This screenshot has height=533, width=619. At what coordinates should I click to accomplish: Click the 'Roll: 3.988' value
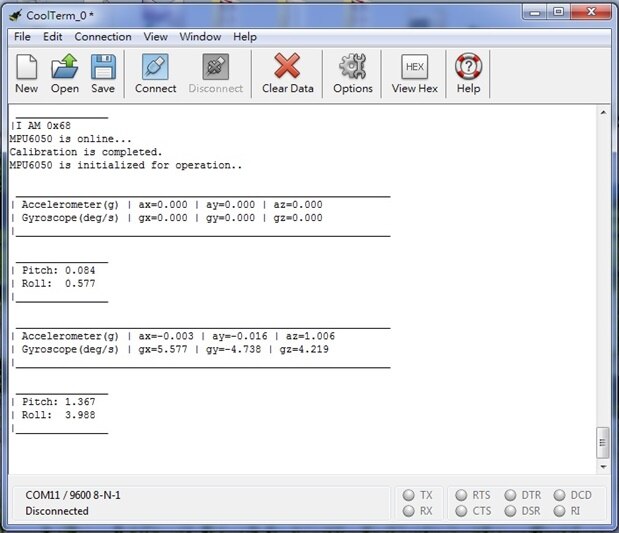click(58, 415)
